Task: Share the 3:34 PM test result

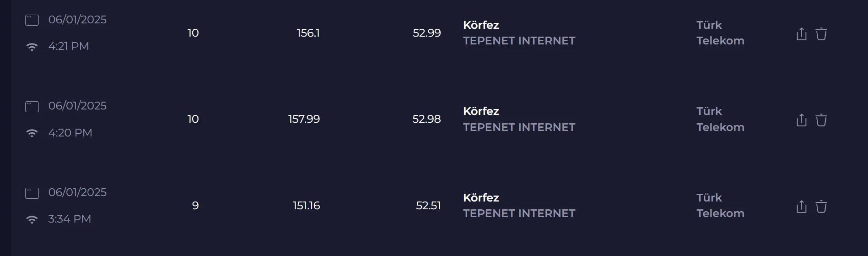Action: [x=801, y=207]
